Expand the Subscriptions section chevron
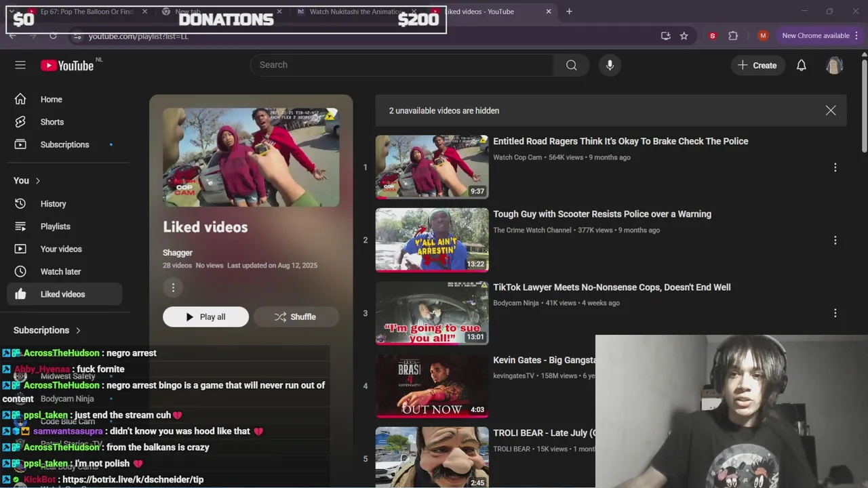 [x=78, y=330]
